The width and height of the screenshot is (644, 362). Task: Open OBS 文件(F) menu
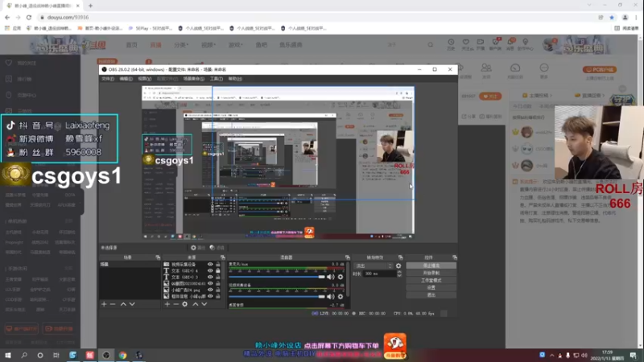click(108, 78)
